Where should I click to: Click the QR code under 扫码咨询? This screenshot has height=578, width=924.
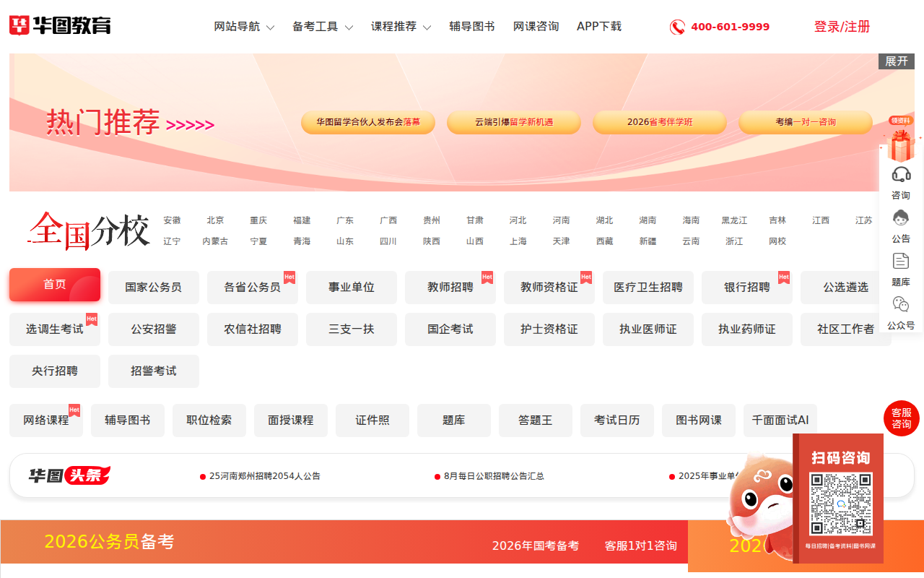pos(841,504)
